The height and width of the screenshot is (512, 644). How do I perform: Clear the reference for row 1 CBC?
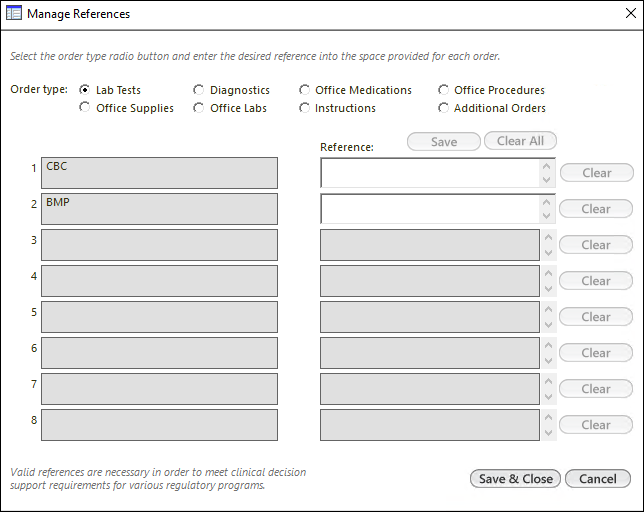pyautogui.click(x=597, y=173)
